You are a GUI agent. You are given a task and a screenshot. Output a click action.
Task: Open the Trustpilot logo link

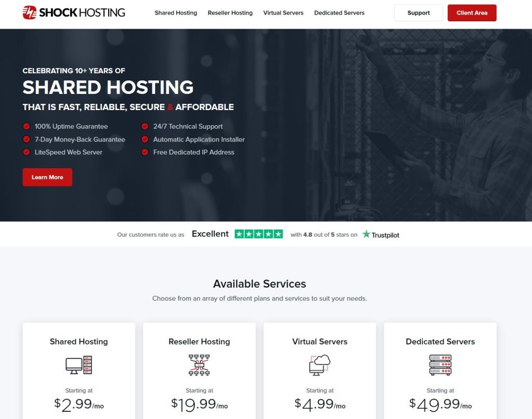tap(381, 234)
